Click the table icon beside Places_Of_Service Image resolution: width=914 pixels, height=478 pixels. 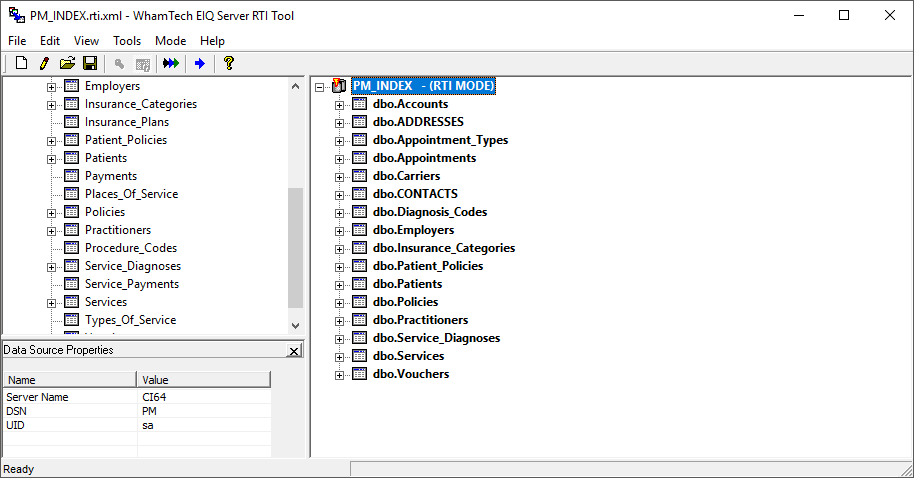click(x=71, y=194)
